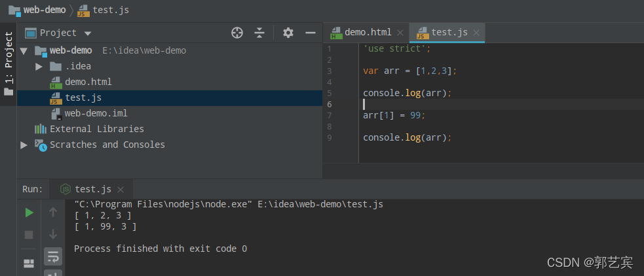Image resolution: width=644 pixels, height=276 pixels.
Task: Click the locate/scroll-from-source target icon
Action: [x=237, y=33]
